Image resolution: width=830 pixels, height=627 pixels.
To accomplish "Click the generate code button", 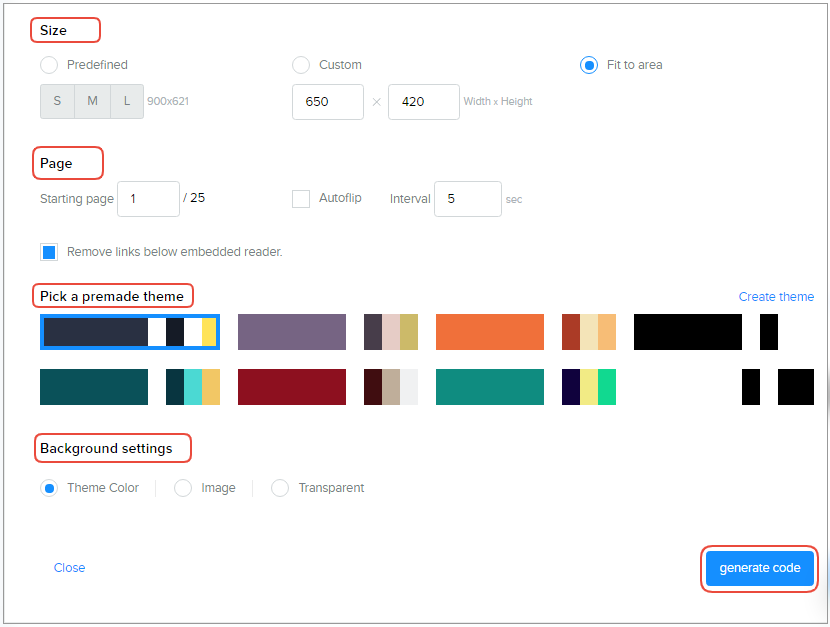I will [759, 568].
